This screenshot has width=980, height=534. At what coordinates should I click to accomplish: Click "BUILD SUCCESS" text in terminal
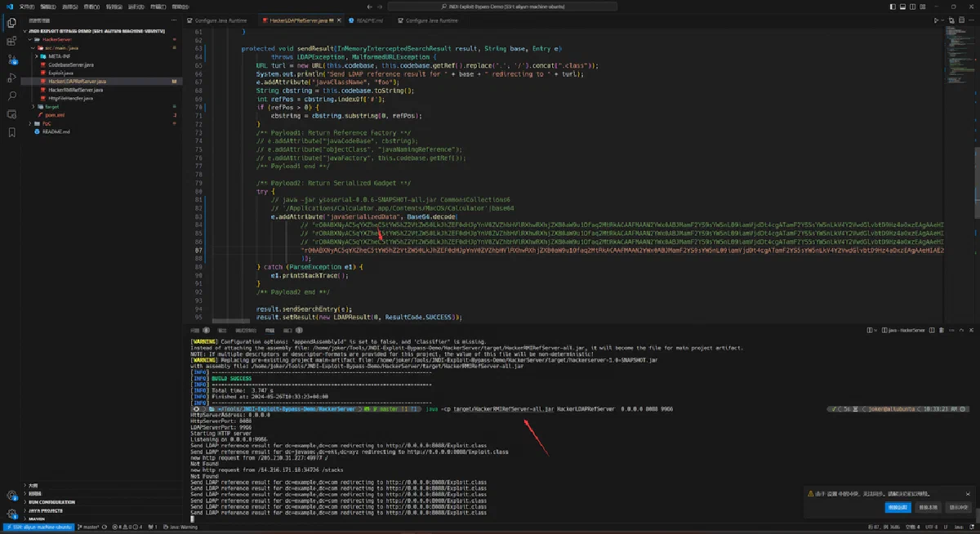(232, 380)
